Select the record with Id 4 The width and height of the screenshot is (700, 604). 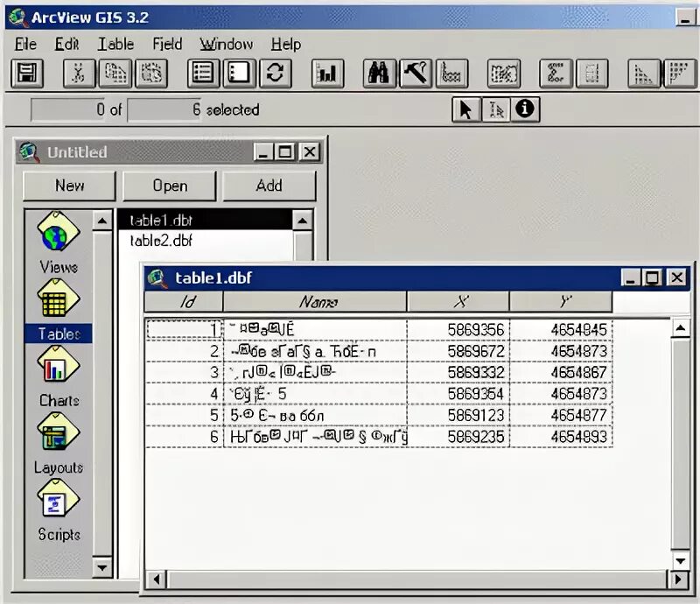379,394
